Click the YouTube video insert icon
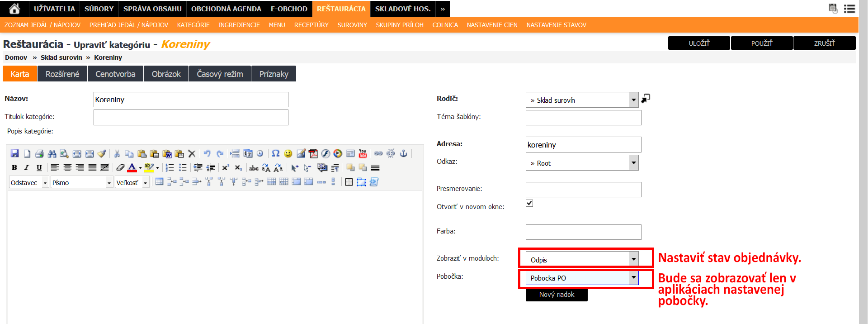Viewport: 868px width, 324px height. coord(363,153)
